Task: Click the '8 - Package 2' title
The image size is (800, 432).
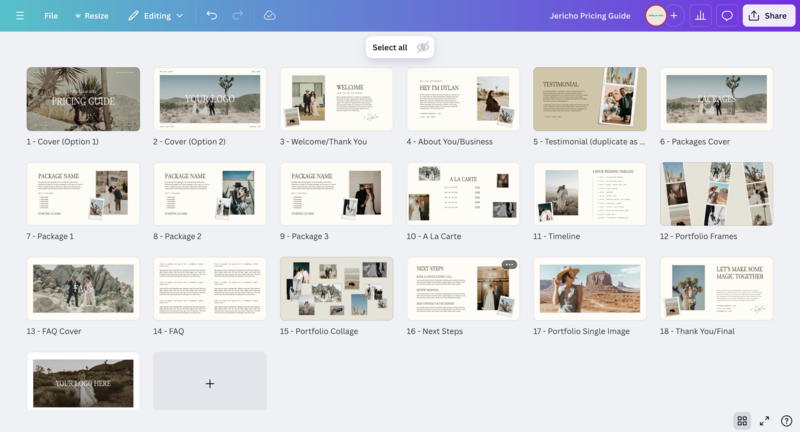Action: (177, 237)
